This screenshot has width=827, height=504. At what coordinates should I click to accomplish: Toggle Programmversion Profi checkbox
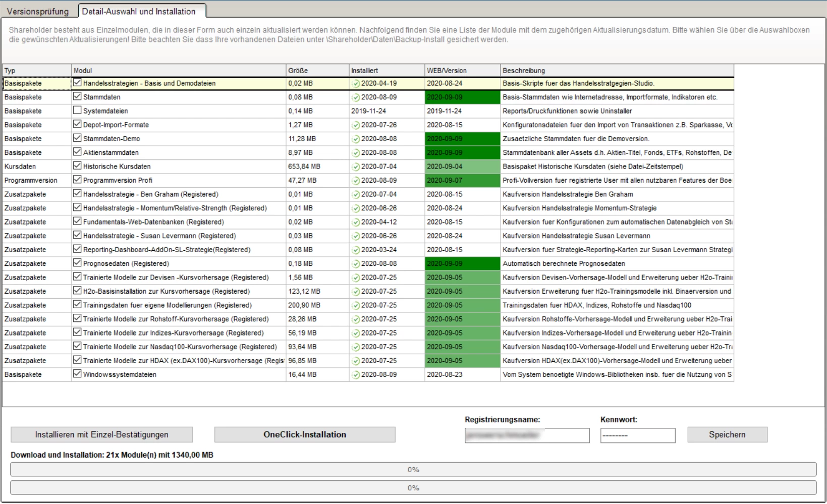coord(77,179)
